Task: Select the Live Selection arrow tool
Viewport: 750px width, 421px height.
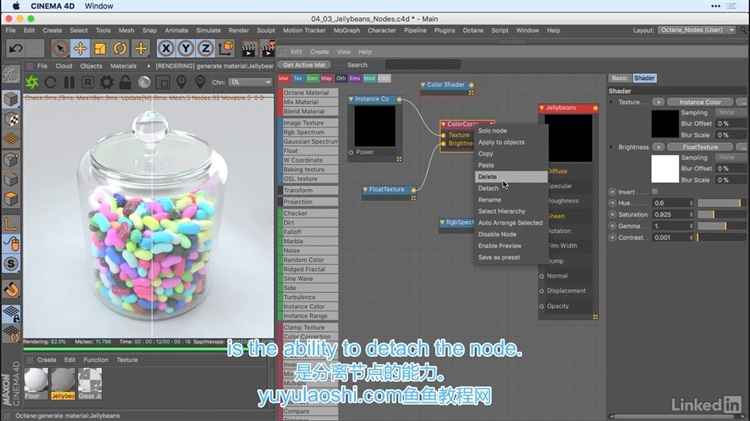Action: (x=60, y=48)
